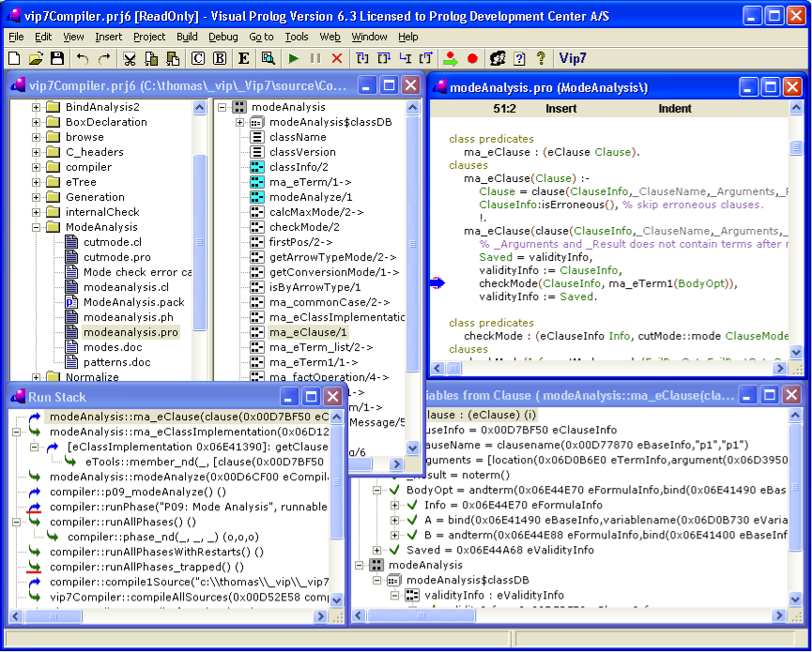The image size is (812, 652).
Task: Open the File menu
Action: pos(16,37)
